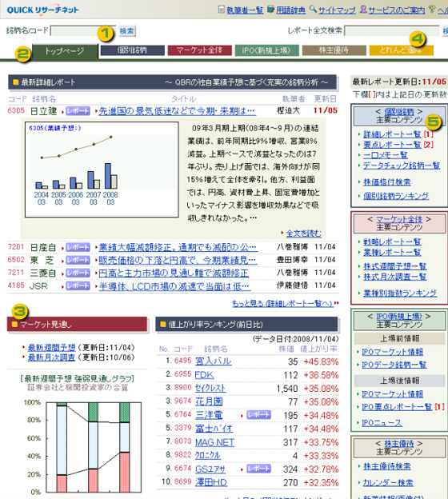Open 個別銘柄 sidebar heading link
Screen dimensions: 448x499
(399, 112)
